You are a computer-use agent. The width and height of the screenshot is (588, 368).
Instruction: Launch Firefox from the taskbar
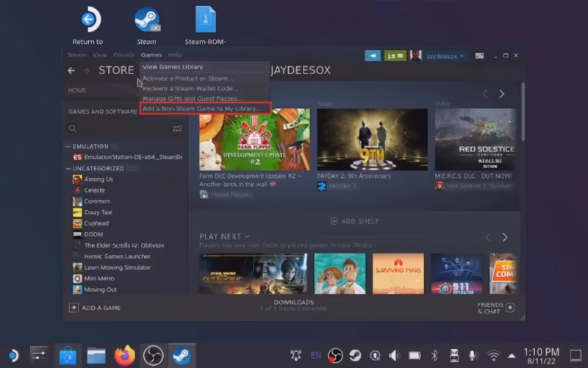click(x=124, y=356)
